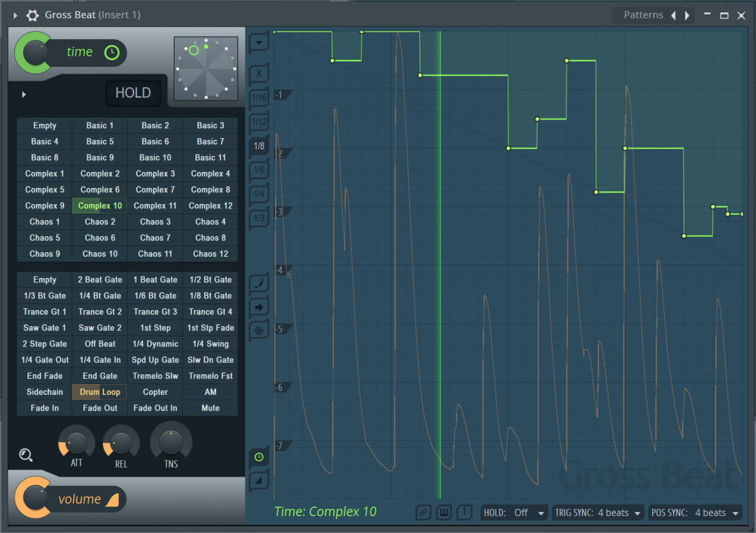Viewport: 756px width, 533px height.
Task: Set snap to 1/16
Action: click(259, 98)
